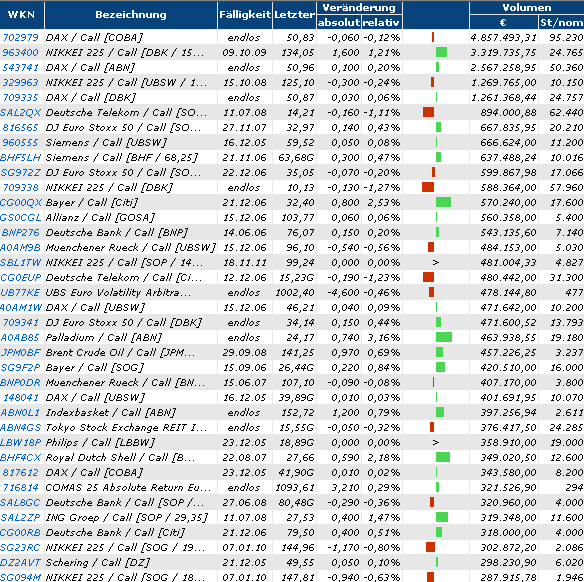Image resolution: width=584 pixels, height=582 pixels.
Task: Open WKN link SAL2QX Deutsche Telekom
Action: (x=20, y=112)
